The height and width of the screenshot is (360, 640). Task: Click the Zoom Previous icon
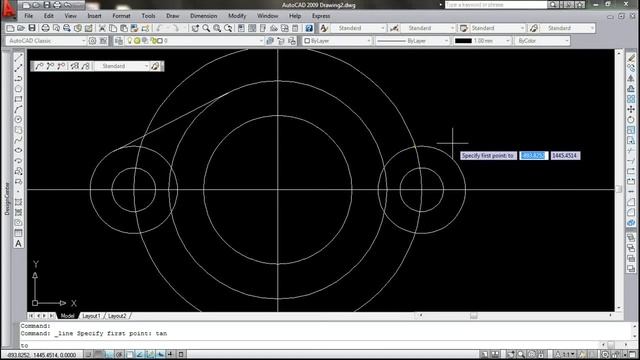point(229,28)
